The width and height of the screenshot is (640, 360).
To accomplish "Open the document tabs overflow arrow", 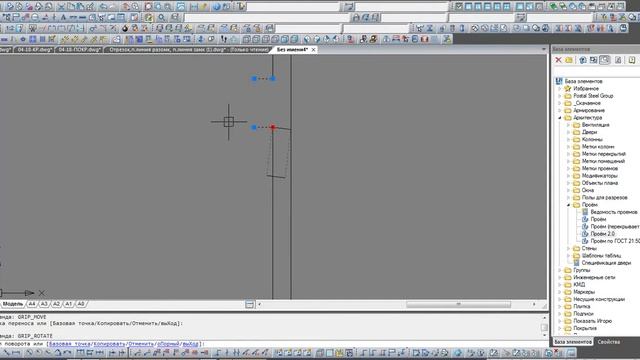I will coord(543,49).
